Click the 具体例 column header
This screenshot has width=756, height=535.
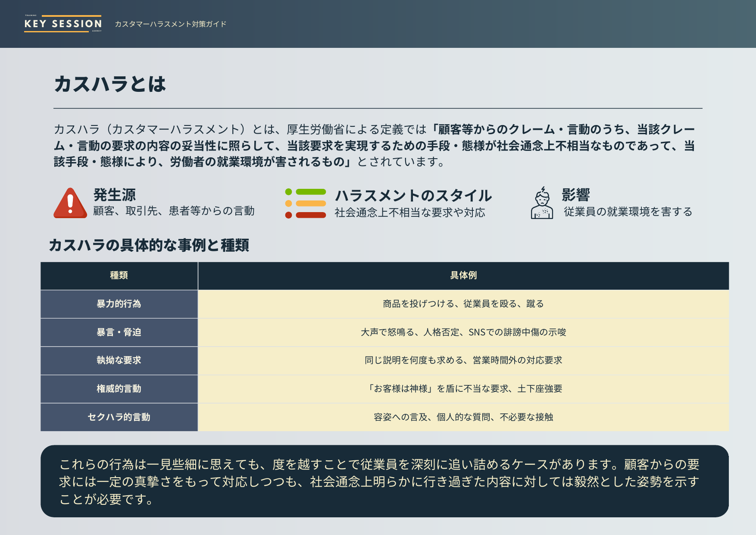463,275
